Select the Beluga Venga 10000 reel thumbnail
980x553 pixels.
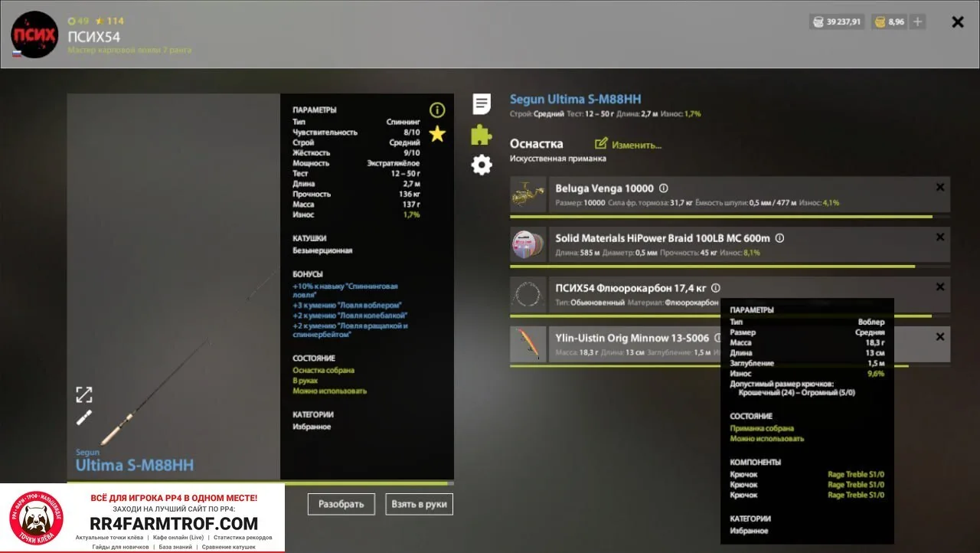[528, 195]
